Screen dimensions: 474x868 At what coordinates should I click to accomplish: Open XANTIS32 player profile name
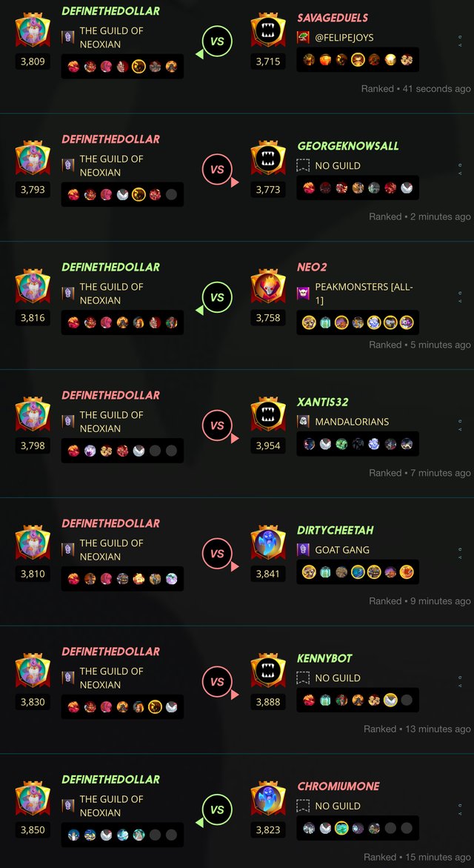click(323, 402)
